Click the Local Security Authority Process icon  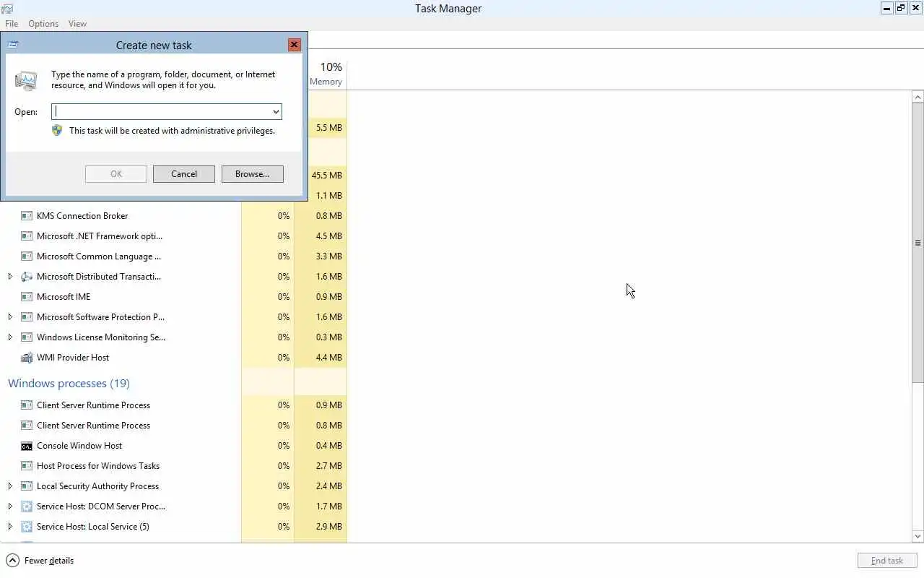point(27,486)
